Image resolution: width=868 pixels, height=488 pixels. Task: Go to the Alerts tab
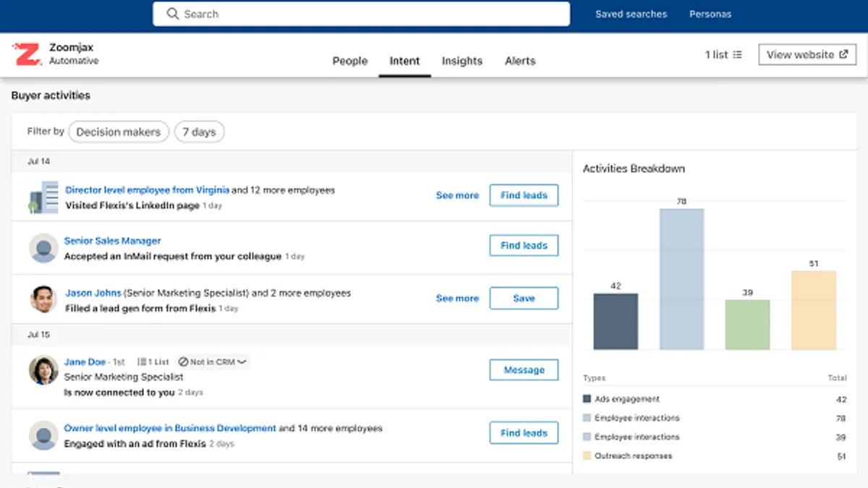520,61
